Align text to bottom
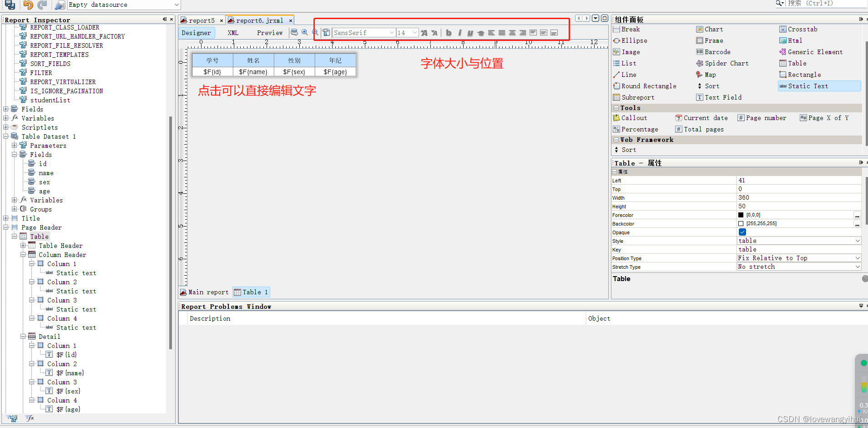 tap(554, 33)
